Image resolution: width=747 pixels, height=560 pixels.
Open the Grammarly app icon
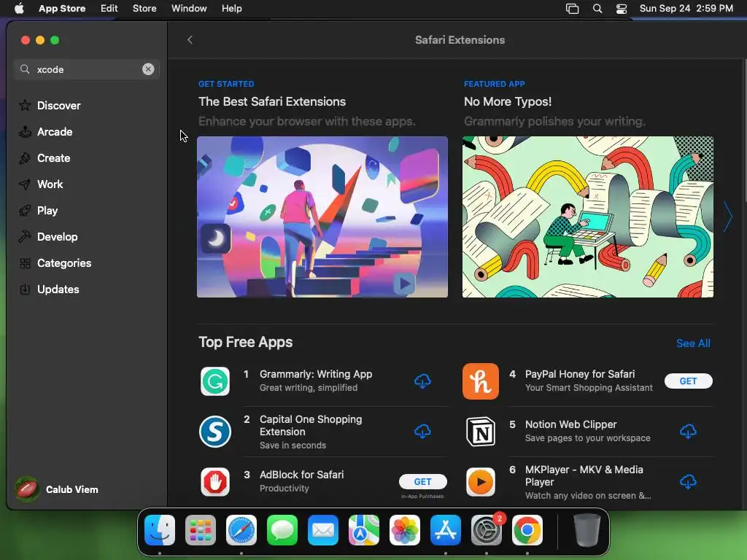(x=215, y=381)
